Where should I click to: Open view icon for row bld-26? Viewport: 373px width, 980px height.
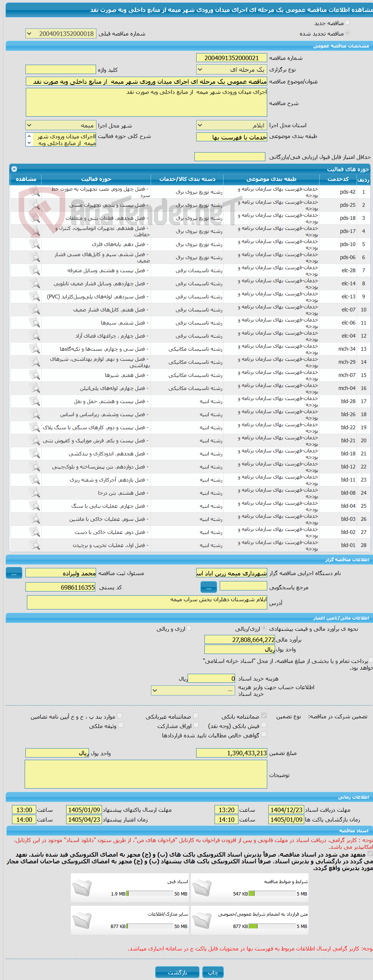34,414
